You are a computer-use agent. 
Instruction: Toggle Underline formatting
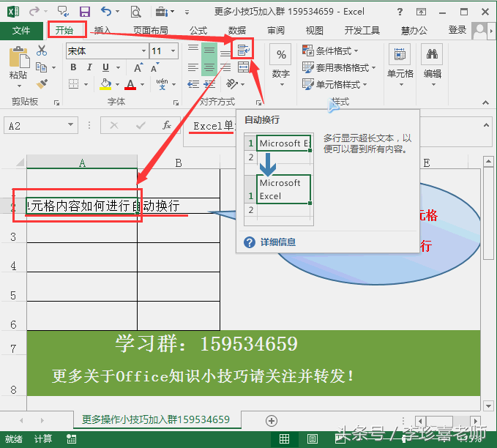tap(106, 67)
